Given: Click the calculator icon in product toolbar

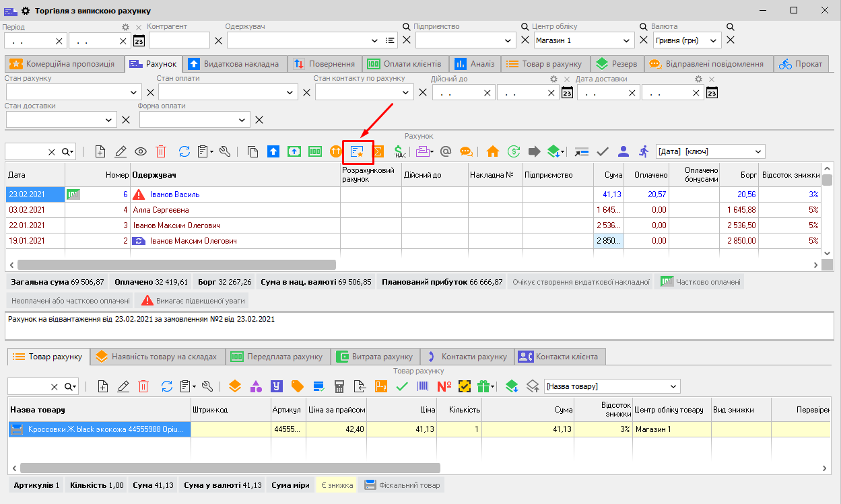Looking at the screenshot, I should point(339,386).
